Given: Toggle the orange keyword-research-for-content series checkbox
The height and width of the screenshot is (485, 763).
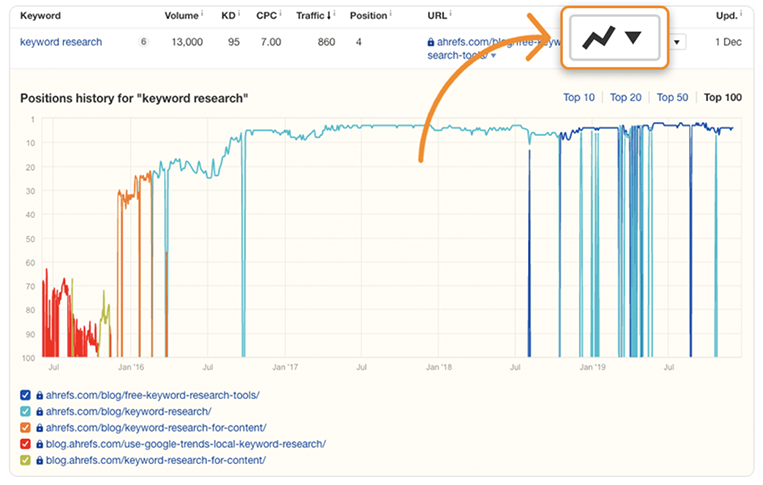Looking at the screenshot, I should point(25,428).
